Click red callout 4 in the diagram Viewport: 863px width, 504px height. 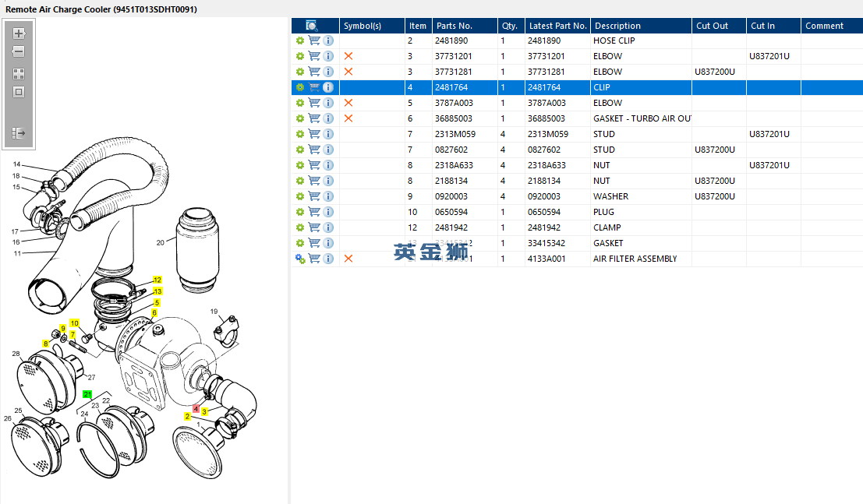196,409
